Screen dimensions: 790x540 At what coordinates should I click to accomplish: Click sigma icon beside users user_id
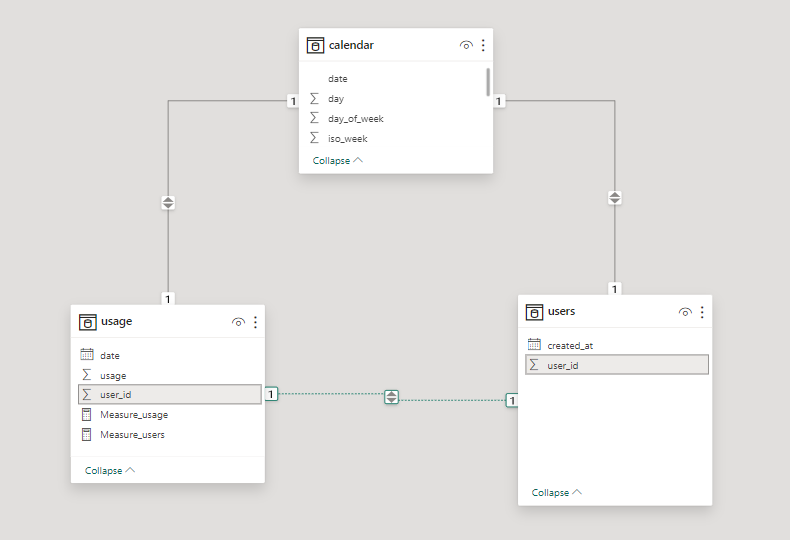(x=534, y=364)
